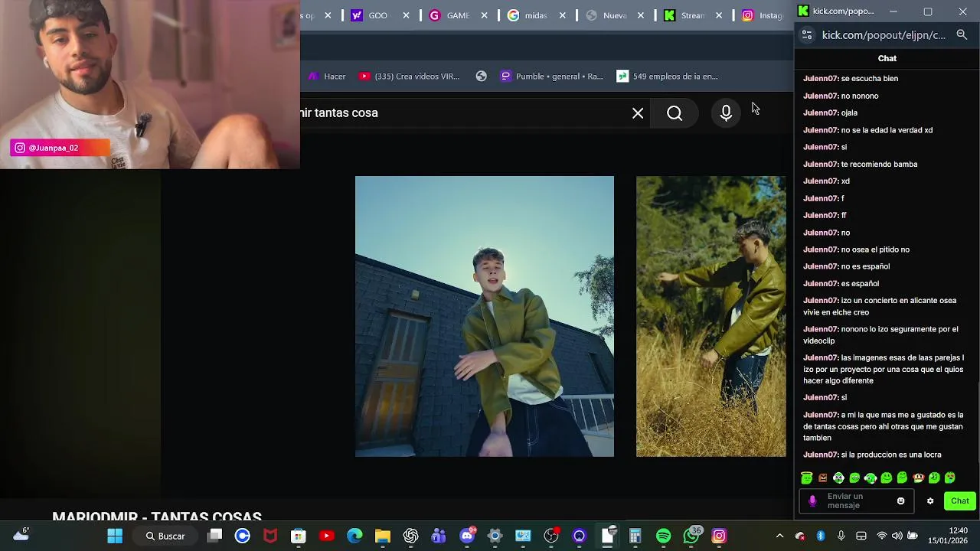The image size is (980, 551).
Task: Open the Calculator from the taskbar
Action: 635,536
